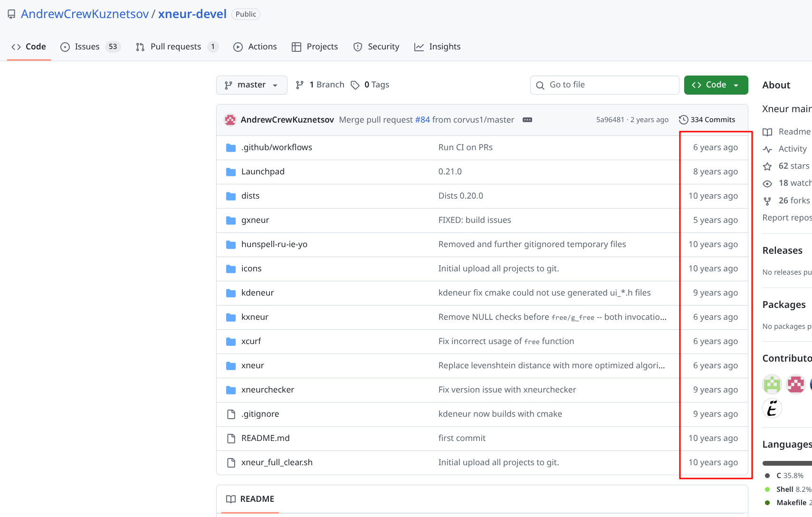Click the gxneur folder icon
This screenshot has width=812, height=517.
[x=231, y=220]
